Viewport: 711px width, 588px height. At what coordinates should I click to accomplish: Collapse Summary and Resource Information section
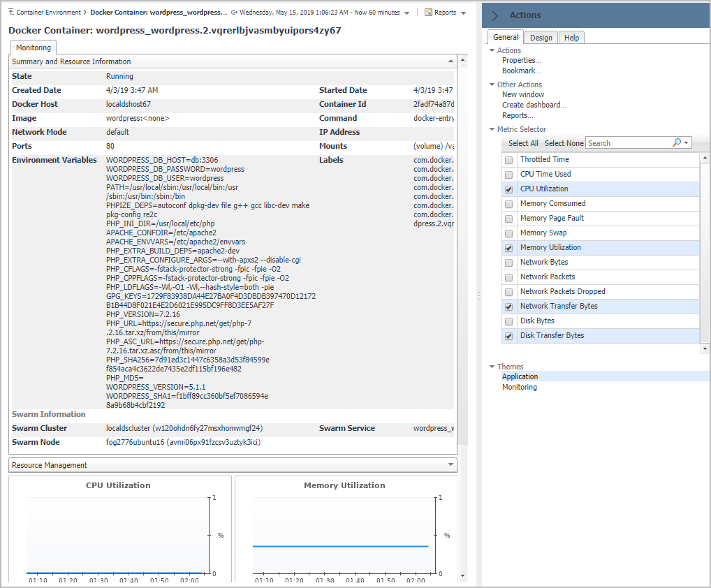click(450, 61)
